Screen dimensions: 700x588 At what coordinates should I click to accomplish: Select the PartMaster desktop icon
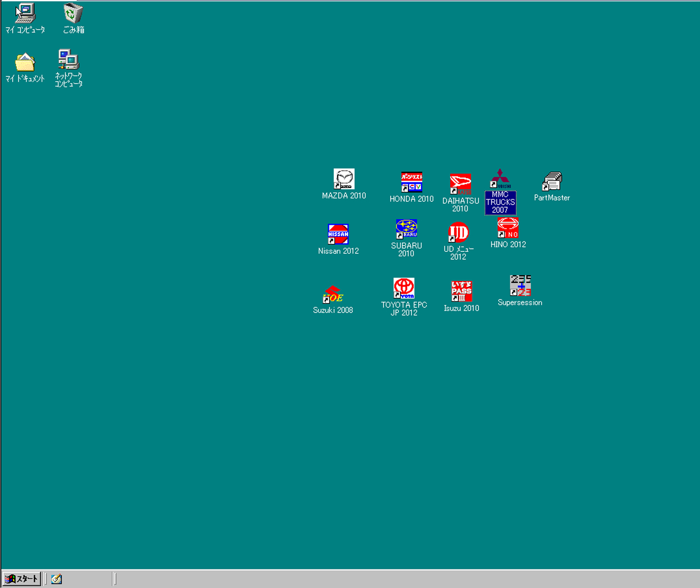(552, 181)
